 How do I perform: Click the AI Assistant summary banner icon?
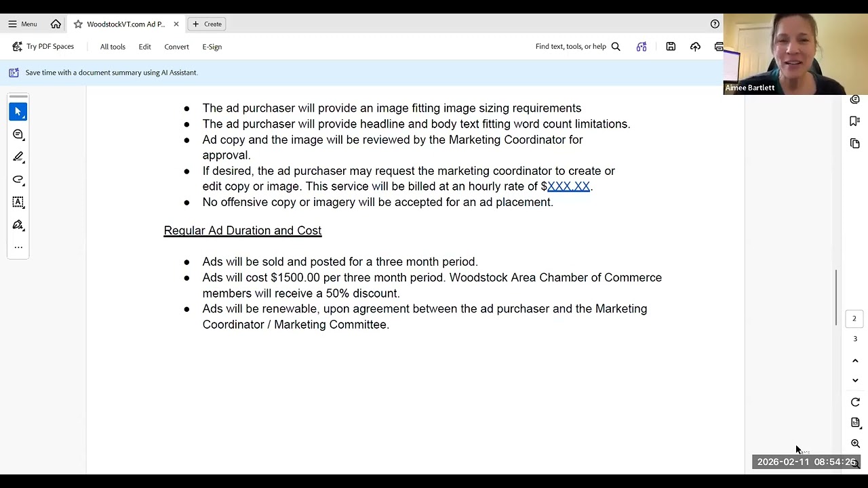coord(14,73)
